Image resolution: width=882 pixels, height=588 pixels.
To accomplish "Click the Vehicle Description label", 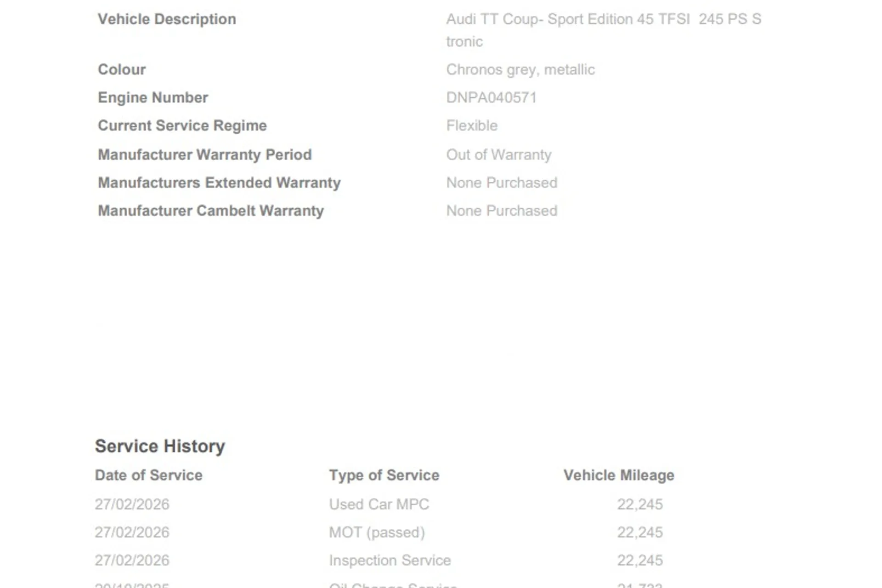I will [167, 19].
